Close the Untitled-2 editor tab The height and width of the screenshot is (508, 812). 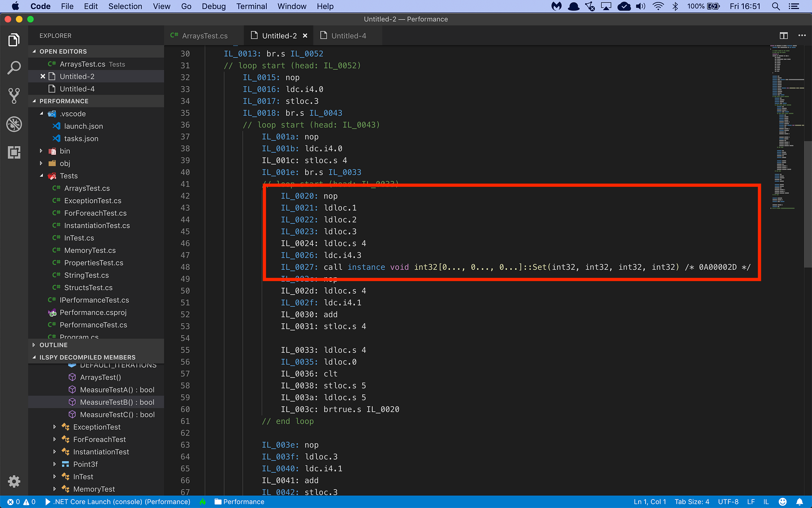pos(305,36)
